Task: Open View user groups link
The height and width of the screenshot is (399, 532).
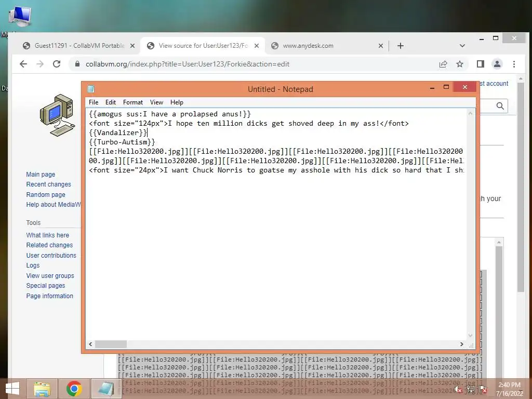Action: [50, 276]
